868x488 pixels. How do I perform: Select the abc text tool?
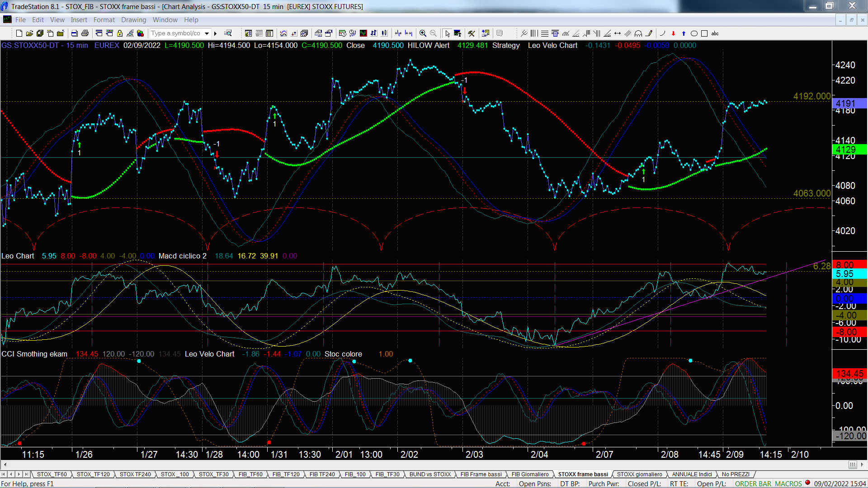click(x=715, y=33)
